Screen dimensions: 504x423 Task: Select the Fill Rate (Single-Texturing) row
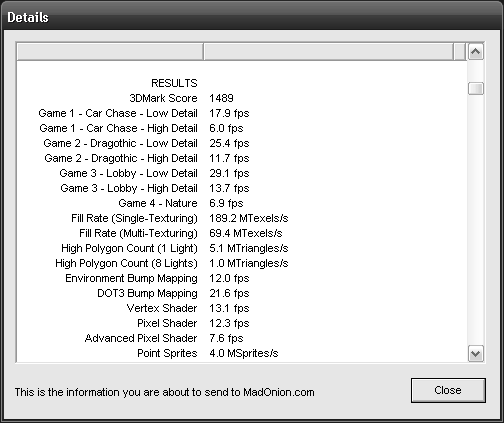point(242,218)
